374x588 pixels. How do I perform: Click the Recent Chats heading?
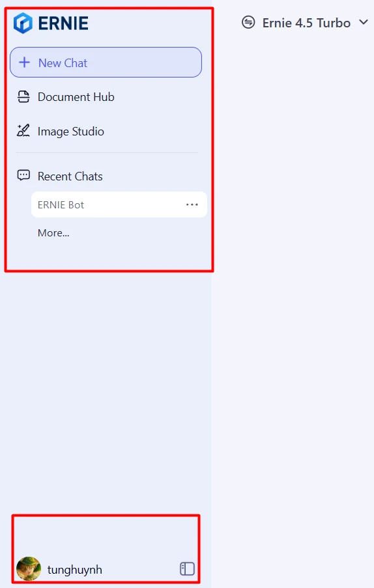tap(70, 176)
